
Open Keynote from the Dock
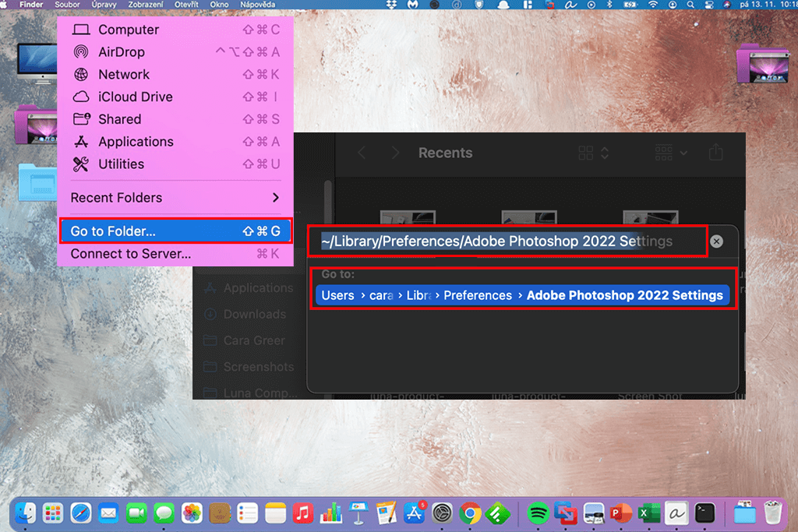358,513
